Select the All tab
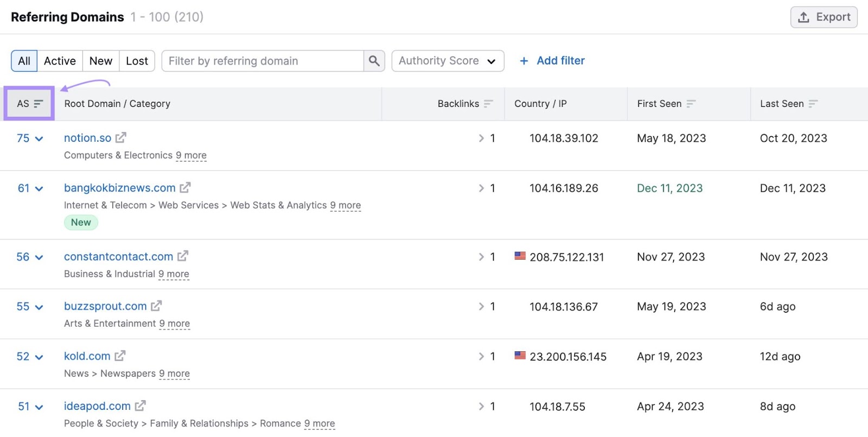This screenshot has height=437, width=868. pyautogui.click(x=24, y=61)
